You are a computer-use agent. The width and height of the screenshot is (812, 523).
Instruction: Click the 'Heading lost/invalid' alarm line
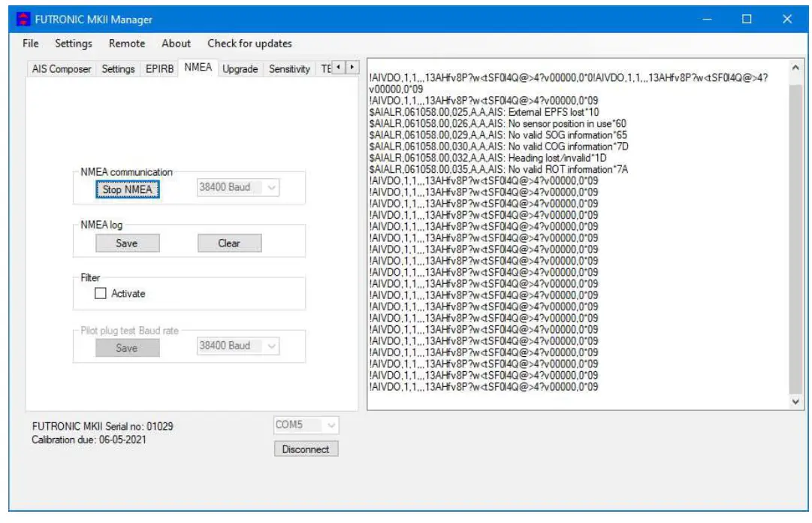click(488, 157)
